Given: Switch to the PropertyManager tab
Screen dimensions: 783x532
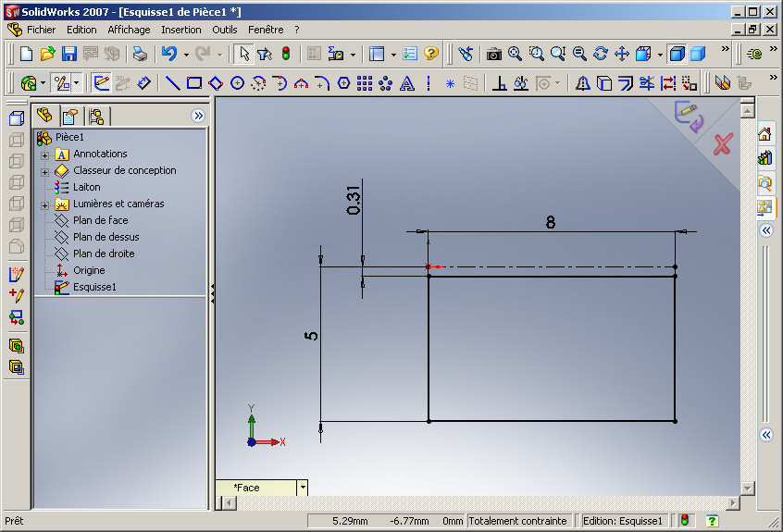Looking at the screenshot, I should pos(70,117).
